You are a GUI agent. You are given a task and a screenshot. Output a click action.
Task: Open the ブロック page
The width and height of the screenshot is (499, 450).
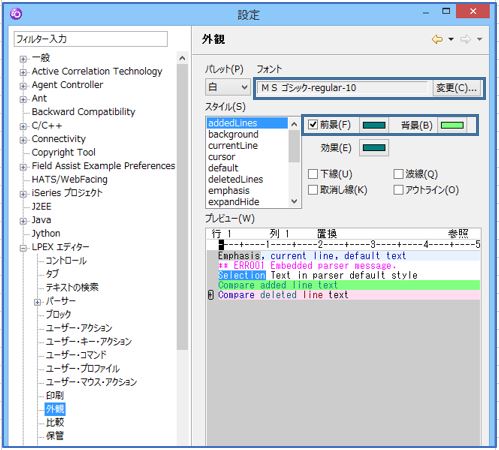pyautogui.click(x=58, y=314)
